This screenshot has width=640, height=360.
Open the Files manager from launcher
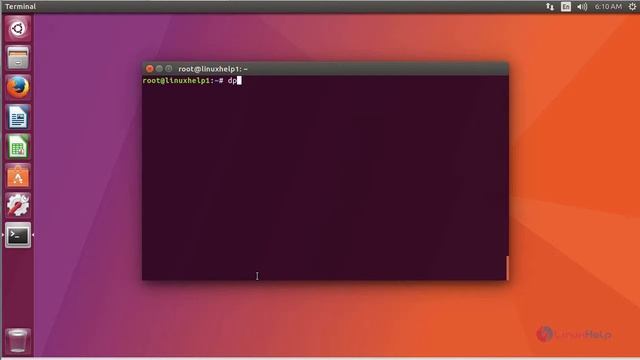[18, 58]
